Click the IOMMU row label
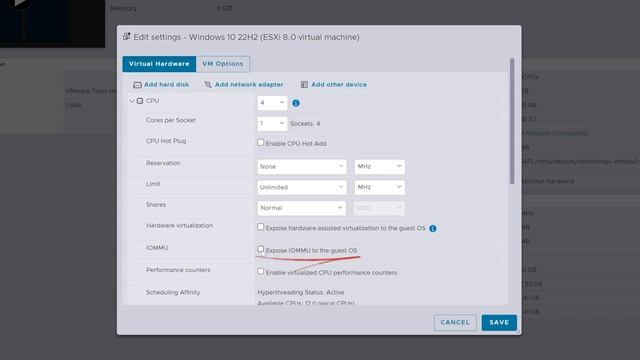Image resolution: width=640 pixels, height=360 pixels. point(157,248)
